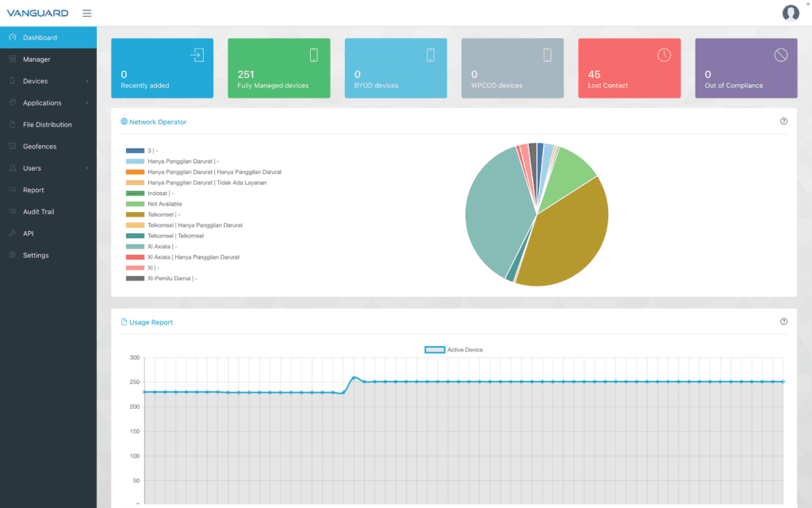Viewport: 812px width, 508px height.
Task: Click the 'Telkomsel | Hanya Panggilan Darurat' legend label
Action: click(x=195, y=225)
